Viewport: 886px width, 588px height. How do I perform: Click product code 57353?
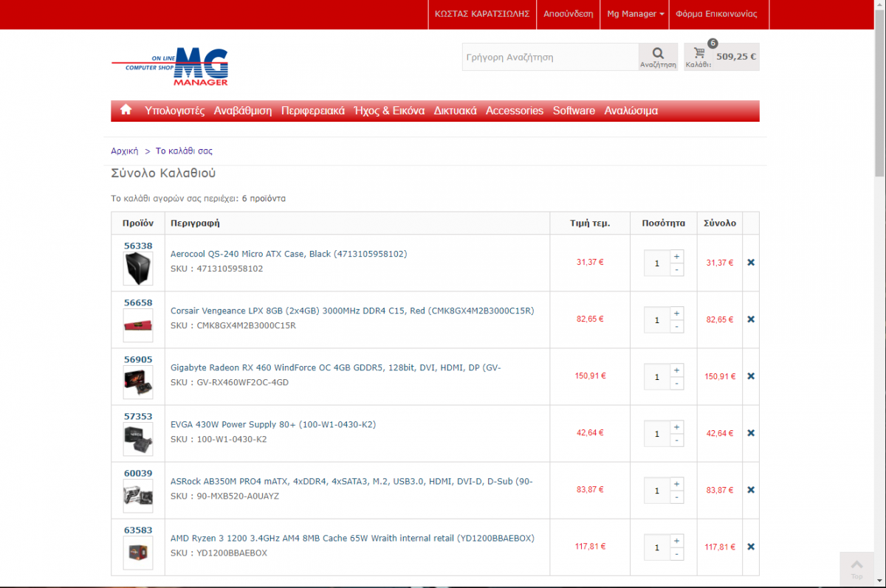coord(138,416)
